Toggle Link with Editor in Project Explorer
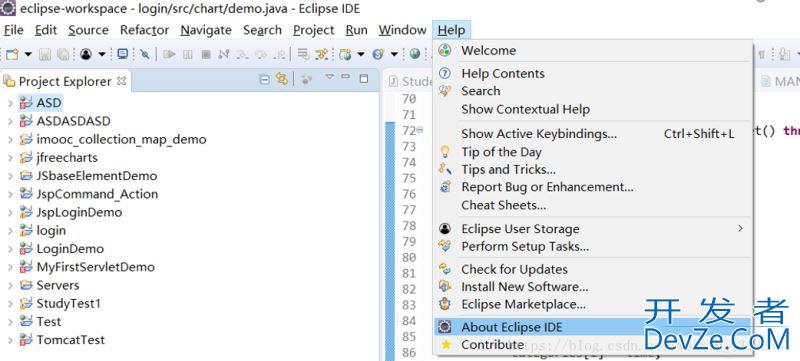800x361 pixels. tap(282, 79)
